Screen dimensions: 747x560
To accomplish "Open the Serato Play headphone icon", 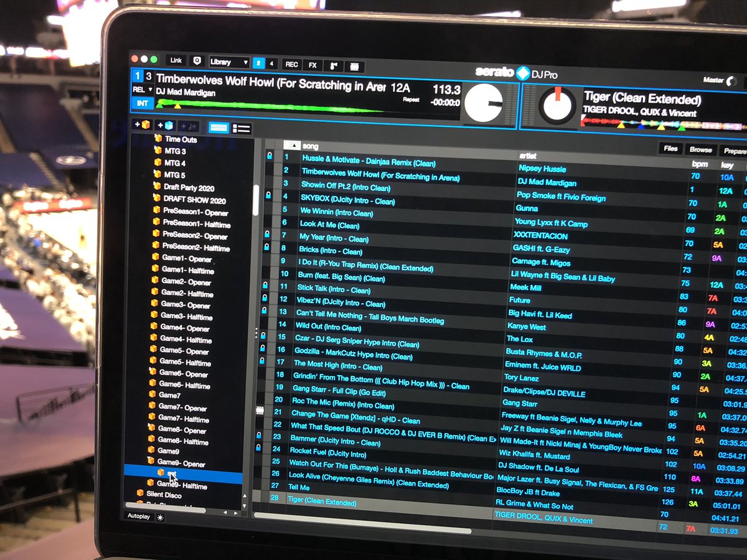I will point(197,61).
